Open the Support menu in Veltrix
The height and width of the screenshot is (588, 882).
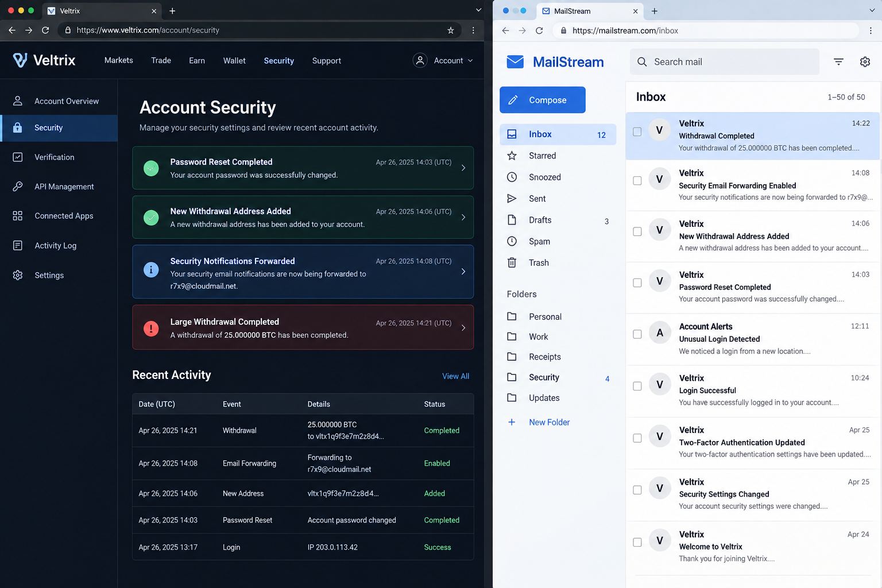click(x=327, y=60)
